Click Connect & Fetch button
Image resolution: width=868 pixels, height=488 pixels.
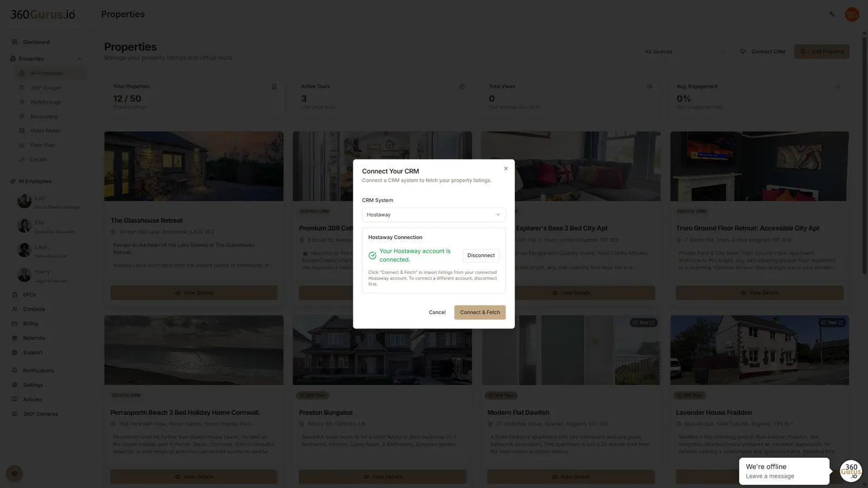tap(480, 312)
